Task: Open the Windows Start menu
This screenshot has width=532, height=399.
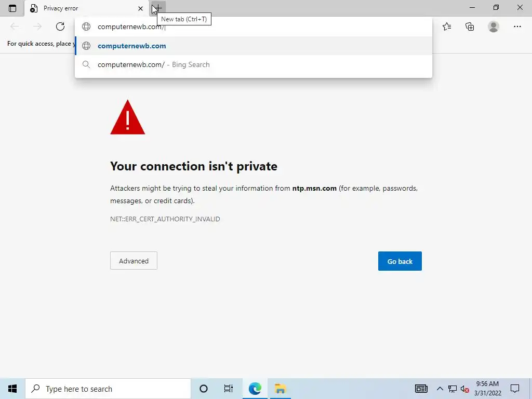Action: [x=12, y=389]
